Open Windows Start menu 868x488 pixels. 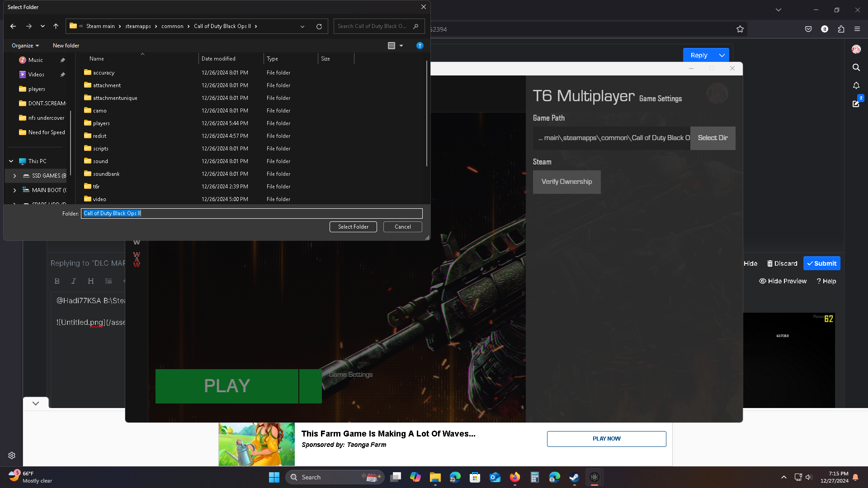274,477
